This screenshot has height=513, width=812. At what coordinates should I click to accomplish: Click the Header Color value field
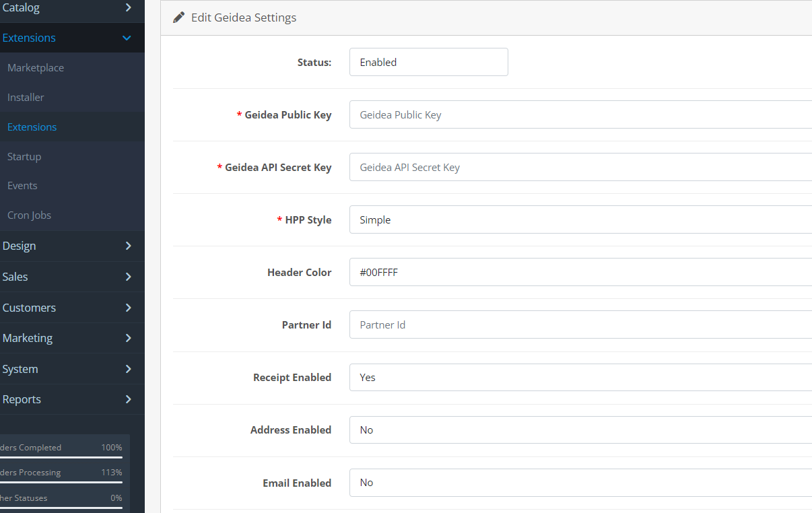pos(580,273)
